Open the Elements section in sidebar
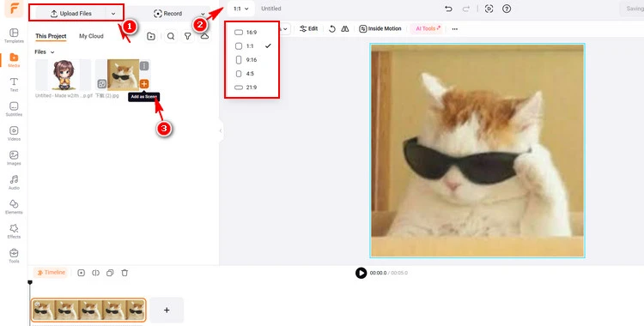 tap(14, 207)
